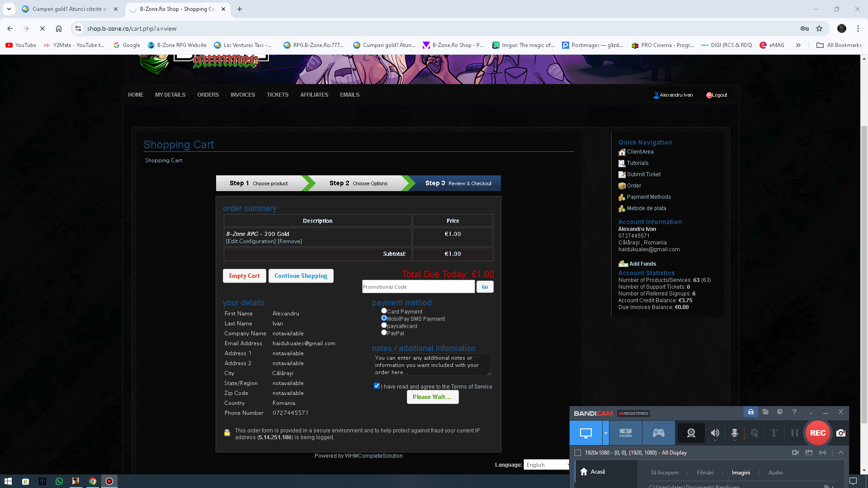Toggle Bandicam mouse click effect icon
Screen dimensions: 868x488
754,433
